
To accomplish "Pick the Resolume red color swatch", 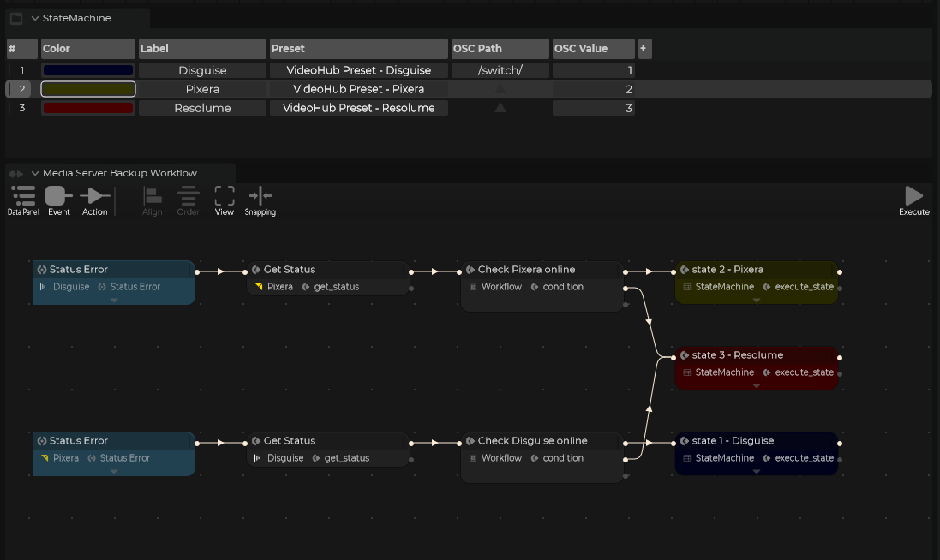I will tap(88, 109).
